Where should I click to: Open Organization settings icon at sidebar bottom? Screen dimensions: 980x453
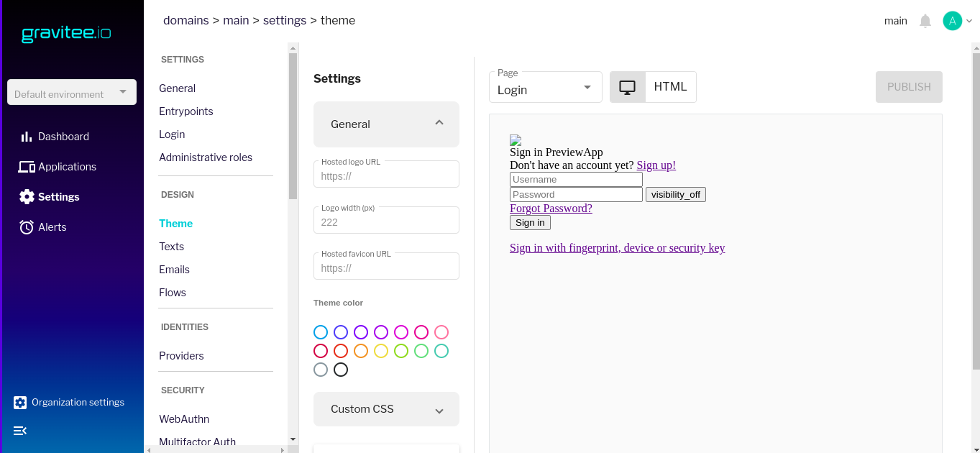[x=19, y=402]
